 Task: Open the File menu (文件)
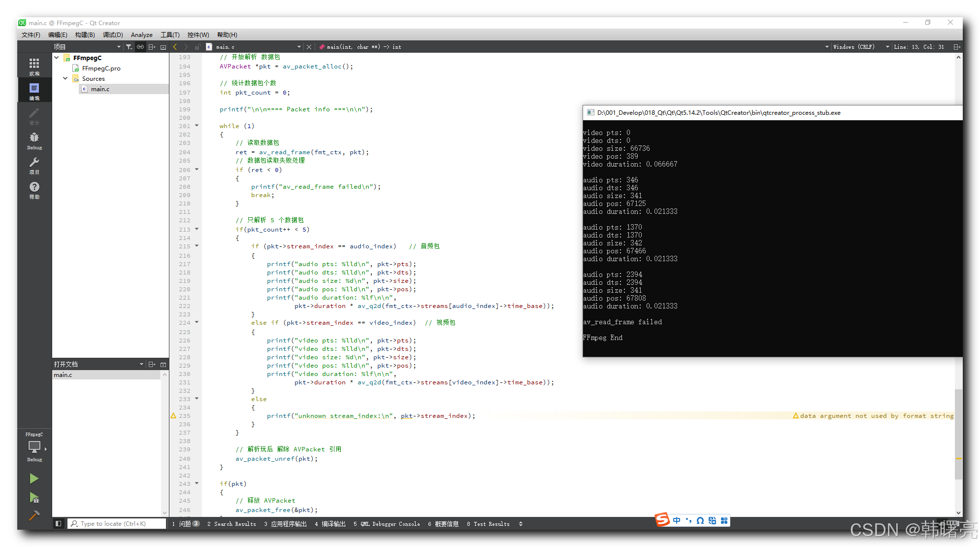coord(31,35)
